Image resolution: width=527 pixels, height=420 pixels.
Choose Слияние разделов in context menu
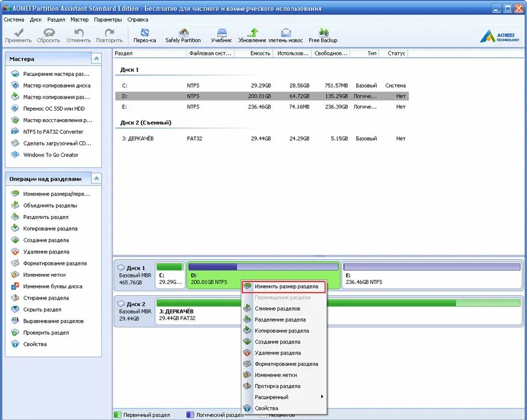click(284, 309)
